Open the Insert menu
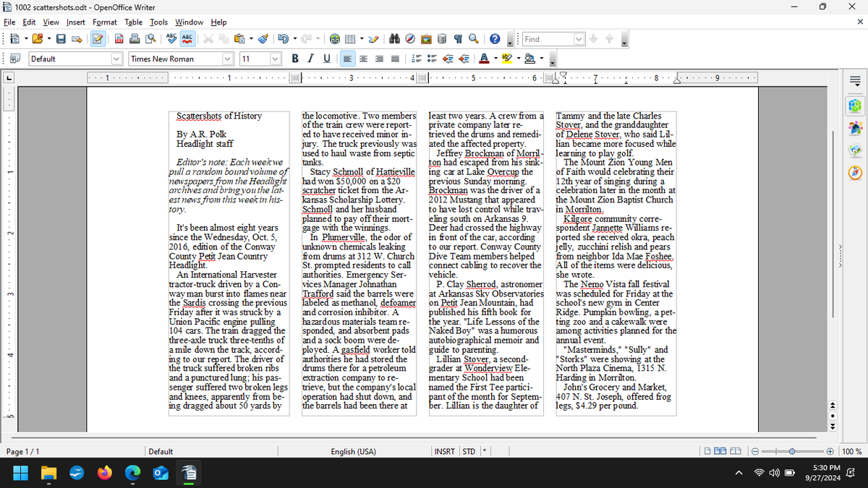Viewport: 868px width, 488px height. tap(75, 22)
